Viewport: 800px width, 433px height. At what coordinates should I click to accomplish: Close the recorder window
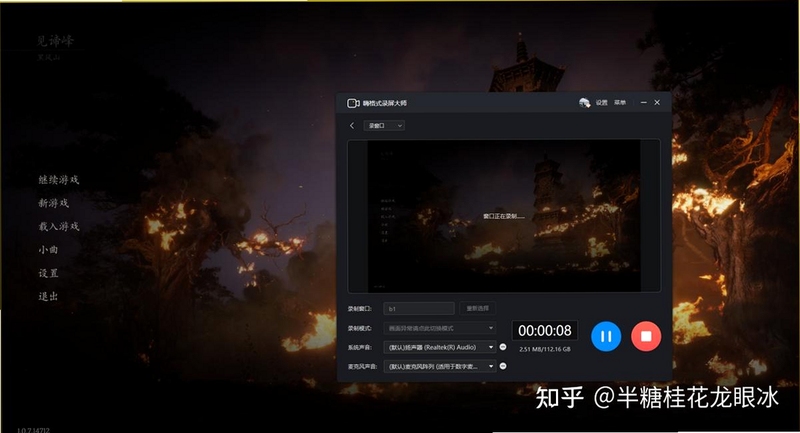point(657,103)
